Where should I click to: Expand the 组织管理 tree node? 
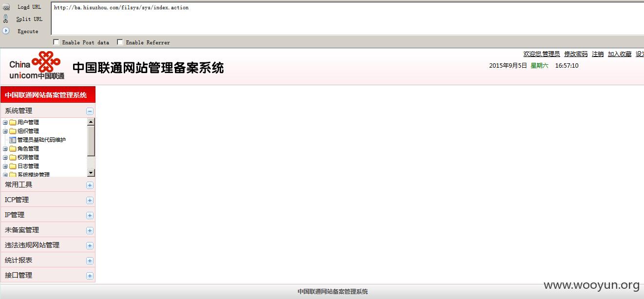(5, 131)
